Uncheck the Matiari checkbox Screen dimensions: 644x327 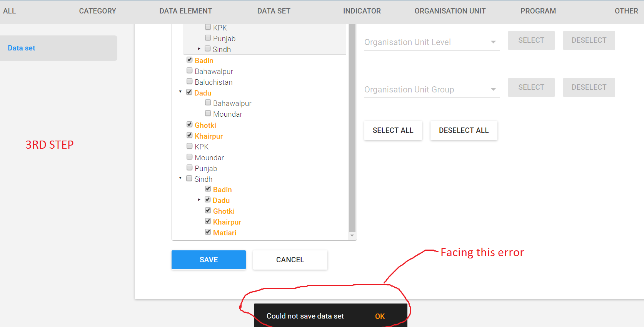208,232
